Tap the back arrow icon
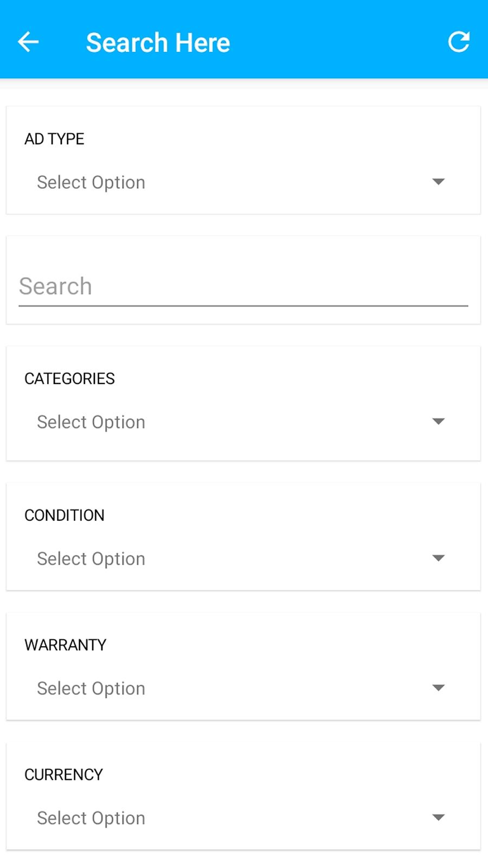The height and width of the screenshot is (868, 488). click(28, 42)
